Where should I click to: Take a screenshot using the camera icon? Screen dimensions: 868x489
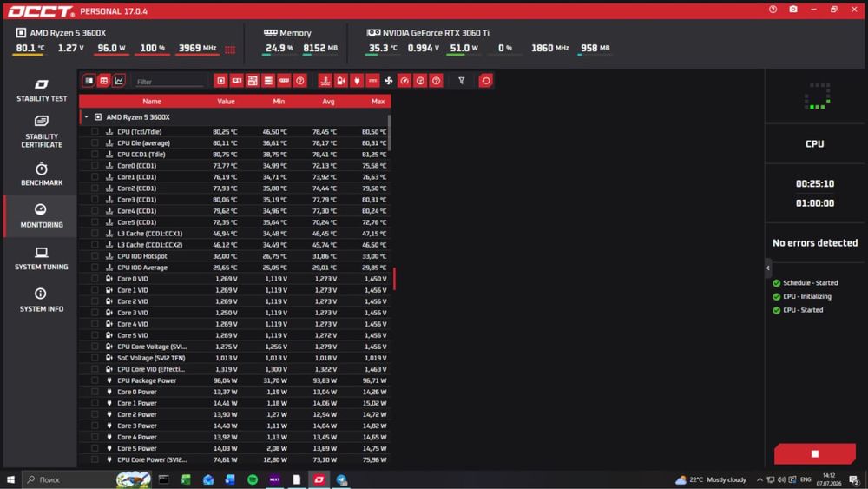pyautogui.click(x=793, y=10)
